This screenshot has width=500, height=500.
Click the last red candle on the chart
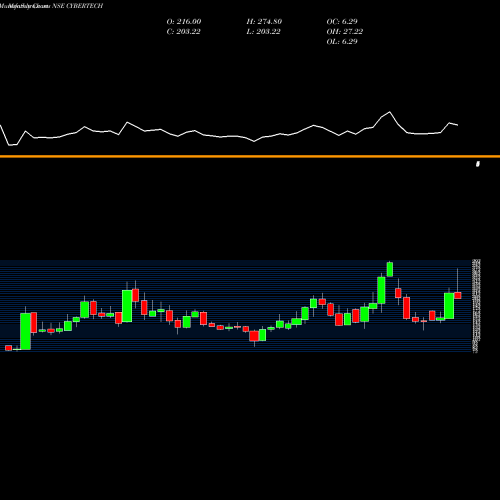pos(458,295)
